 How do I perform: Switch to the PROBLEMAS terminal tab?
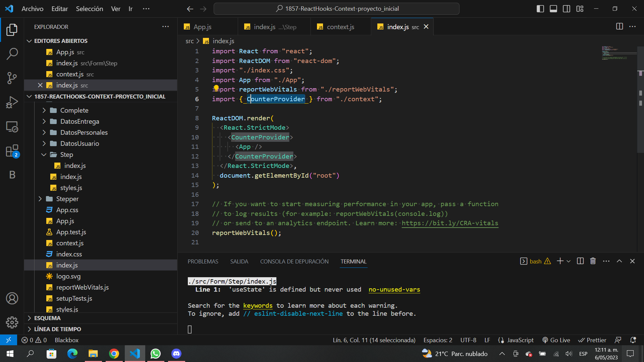[203, 261]
